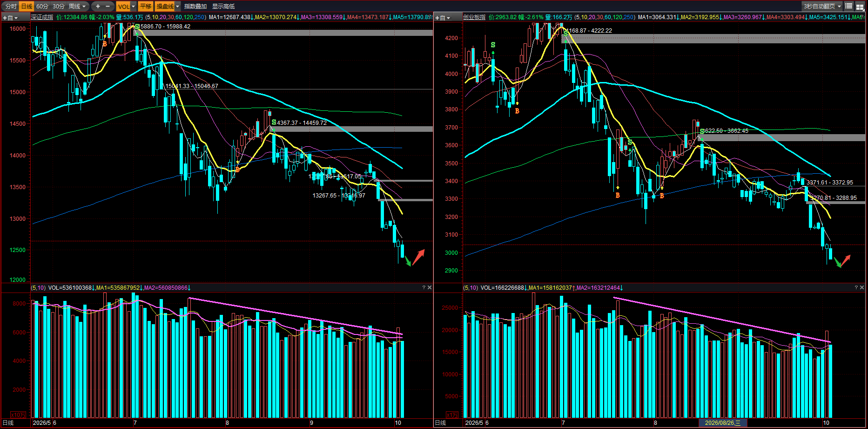
Task: Switch to 60分 period
Action: pyautogui.click(x=42, y=6)
